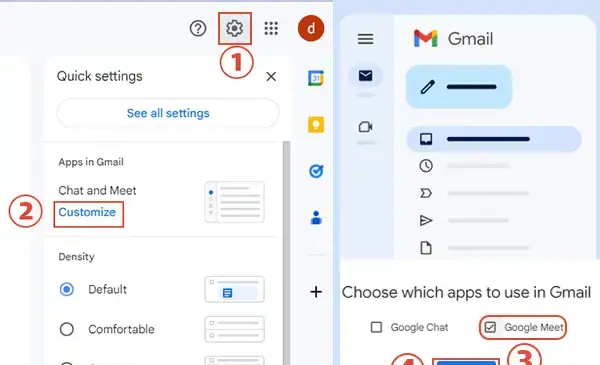Click the "Apps in Gmail" heading text
This screenshot has height=365, width=600.
tap(91, 162)
